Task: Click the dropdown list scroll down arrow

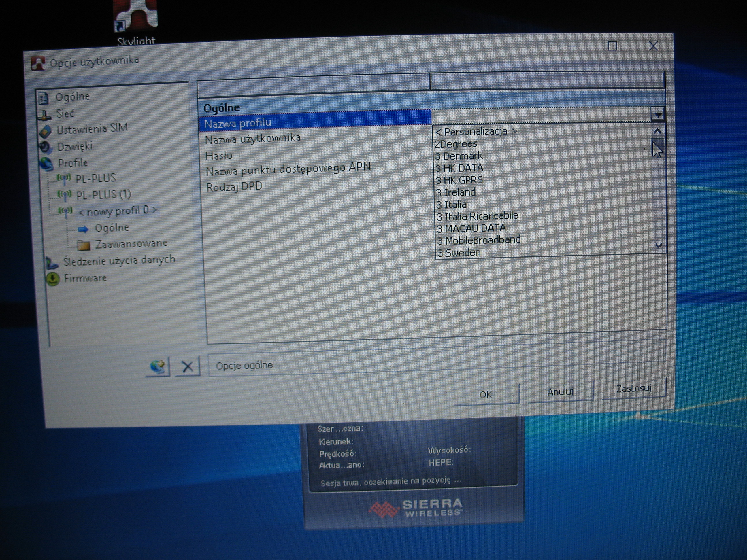Action: [x=658, y=246]
